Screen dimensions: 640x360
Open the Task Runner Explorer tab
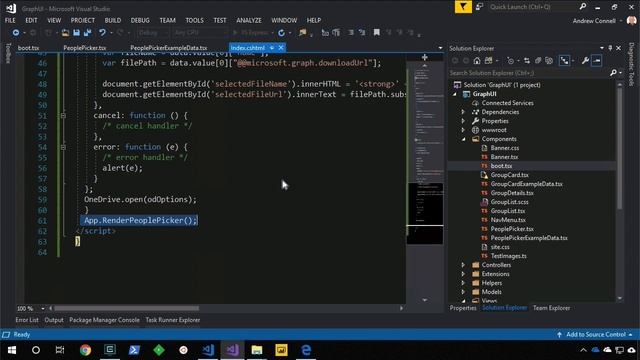click(173, 320)
